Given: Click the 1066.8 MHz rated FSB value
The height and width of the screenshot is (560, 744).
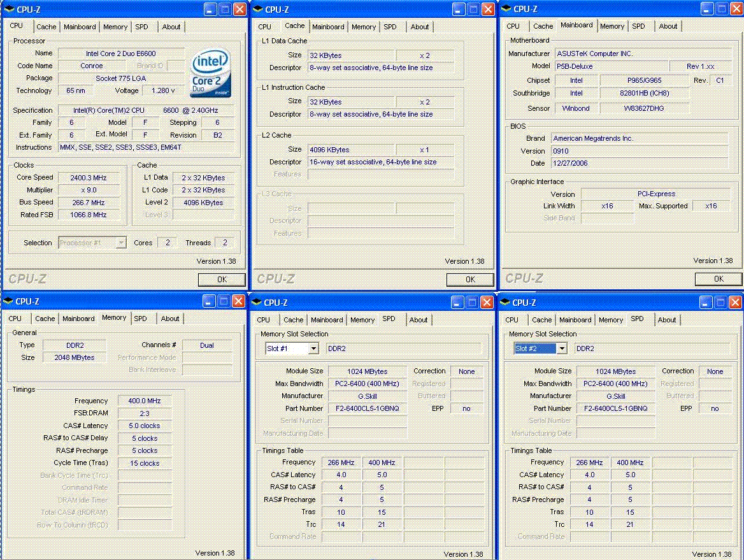Looking at the screenshot, I should click(x=89, y=215).
